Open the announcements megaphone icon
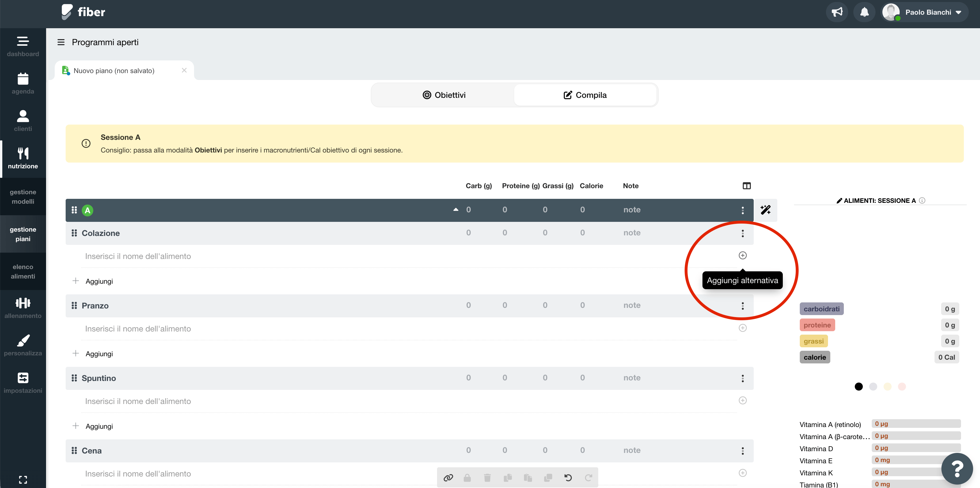 pos(837,12)
